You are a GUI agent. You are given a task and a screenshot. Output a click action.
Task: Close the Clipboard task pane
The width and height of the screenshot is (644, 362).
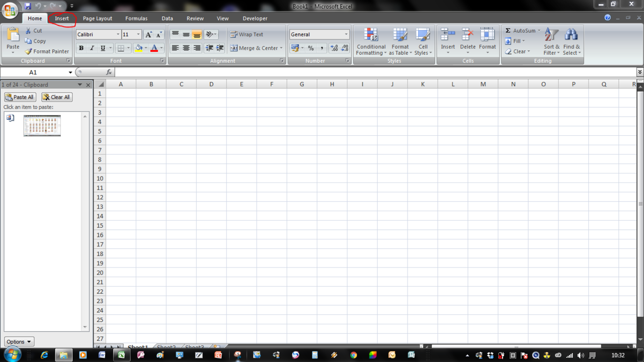point(89,85)
